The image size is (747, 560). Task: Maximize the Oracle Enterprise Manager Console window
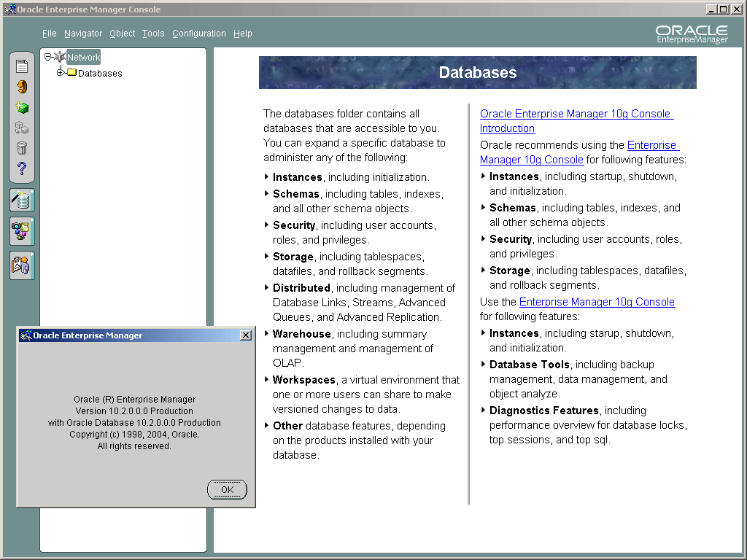click(723, 9)
